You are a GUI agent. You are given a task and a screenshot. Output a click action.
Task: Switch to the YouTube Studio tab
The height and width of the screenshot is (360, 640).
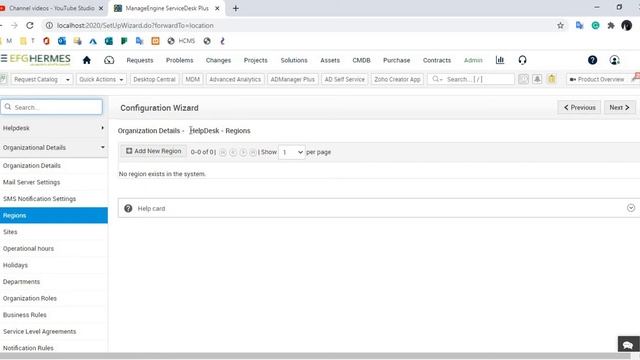[52, 8]
